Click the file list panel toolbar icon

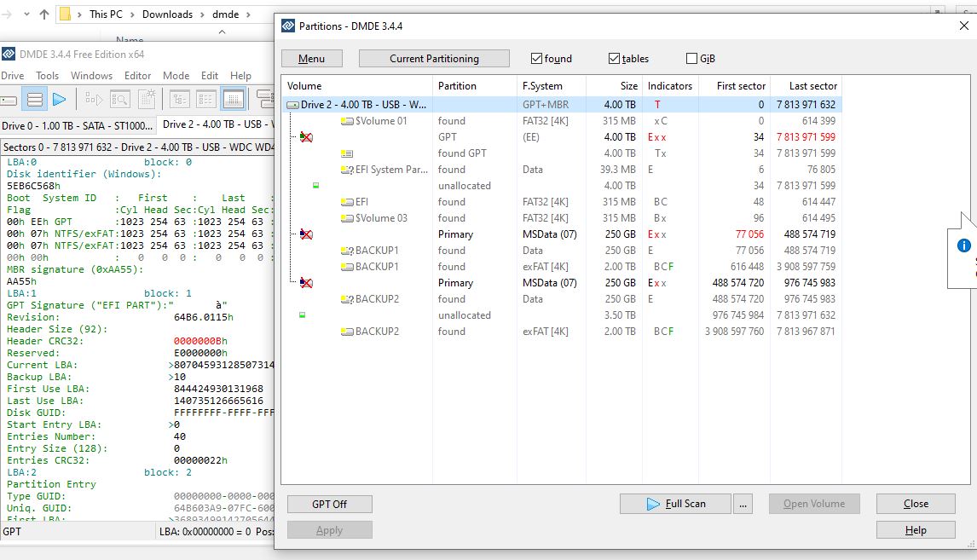[x=206, y=99]
